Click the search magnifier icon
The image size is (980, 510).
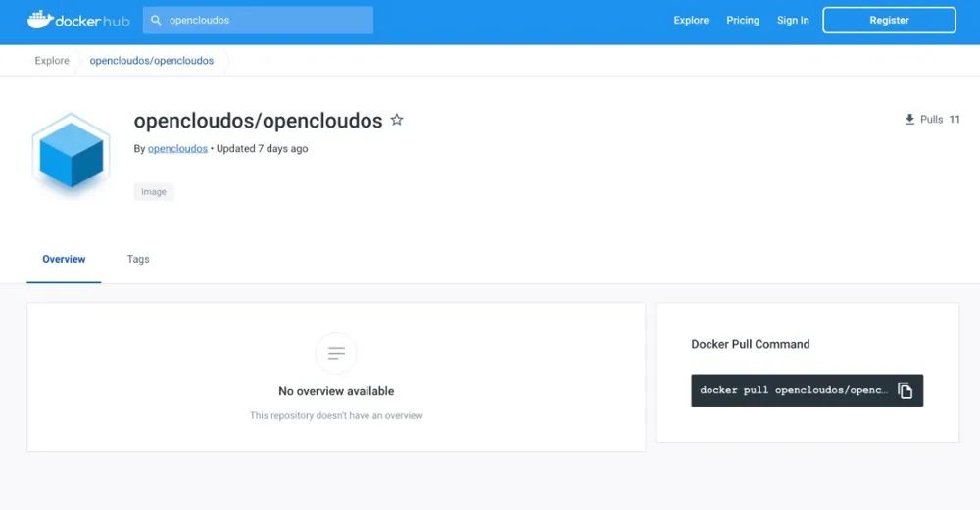coord(156,20)
